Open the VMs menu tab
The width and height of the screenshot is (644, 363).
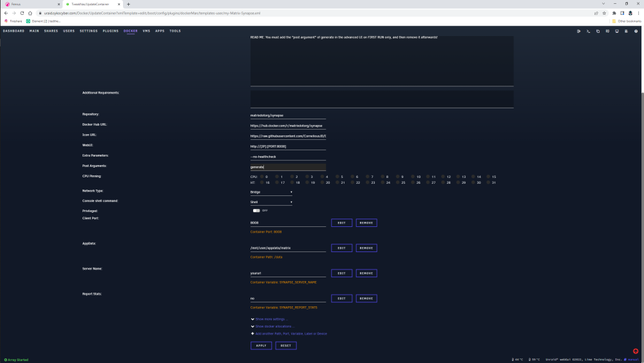[146, 31]
